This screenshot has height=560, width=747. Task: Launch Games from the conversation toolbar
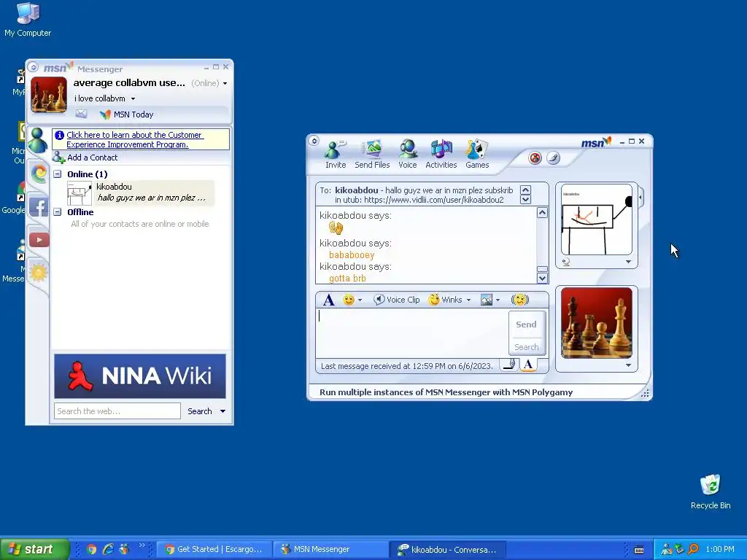(x=477, y=155)
